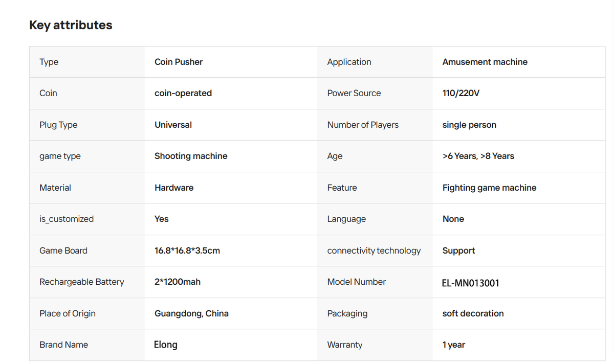Click the "Place of Origin" label

pyautogui.click(x=68, y=313)
